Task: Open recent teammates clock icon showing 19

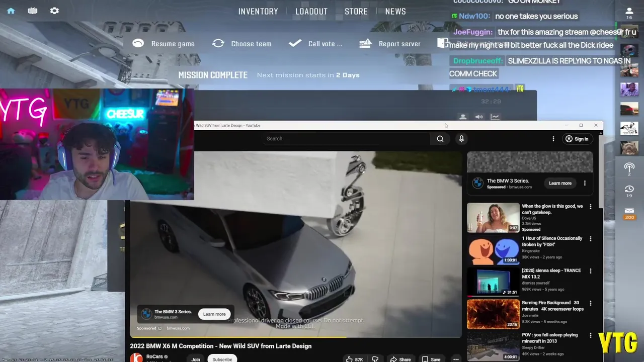Action: click(x=629, y=191)
